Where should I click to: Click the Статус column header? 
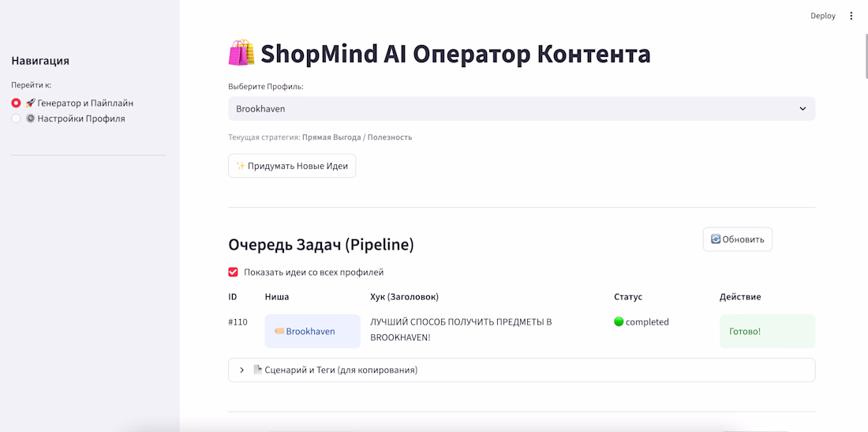pos(628,297)
